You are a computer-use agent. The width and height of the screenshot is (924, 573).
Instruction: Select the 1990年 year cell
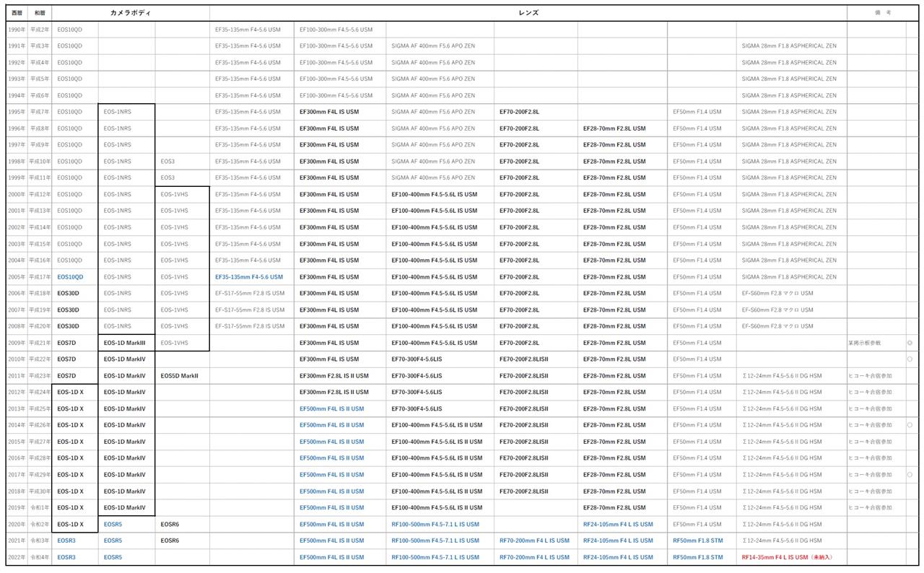point(17,30)
